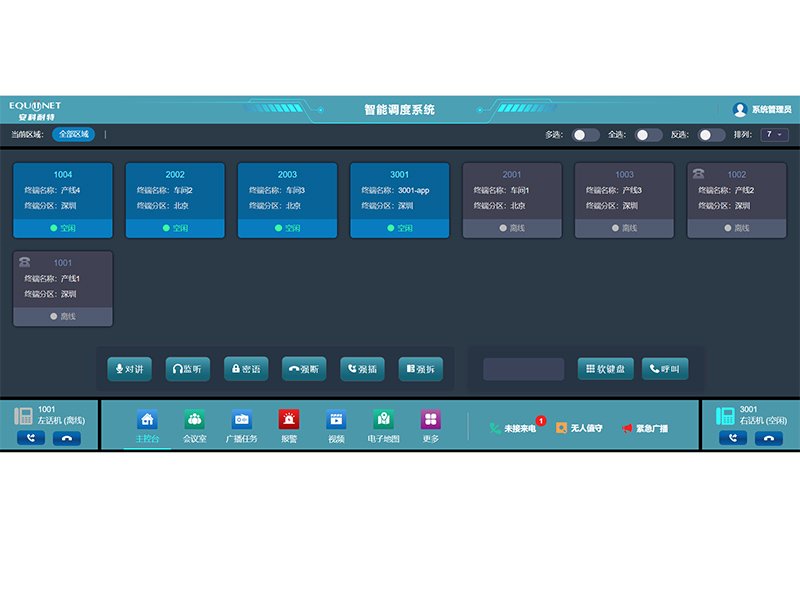Open 未接来电 missed calls
Screen dimensions: 800x600
tap(513, 428)
